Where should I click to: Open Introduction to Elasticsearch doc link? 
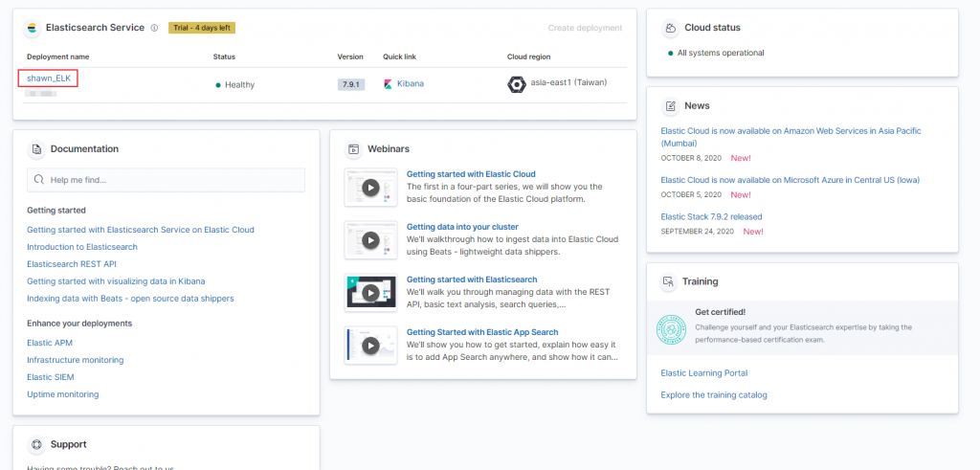(82, 247)
